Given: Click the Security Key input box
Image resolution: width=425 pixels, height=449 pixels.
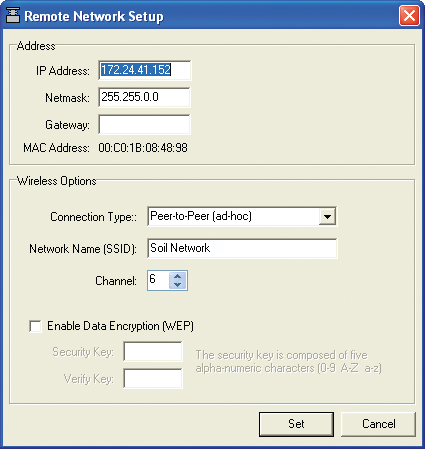Looking at the screenshot, I should tap(153, 351).
